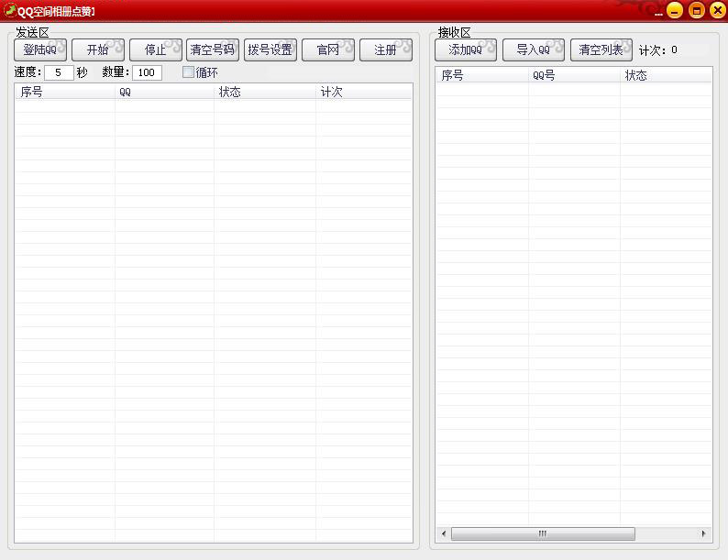Add a QQ with 添加QQ button
Image resolution: width=728 pixels, height=560 pixels.
(466, 49)
